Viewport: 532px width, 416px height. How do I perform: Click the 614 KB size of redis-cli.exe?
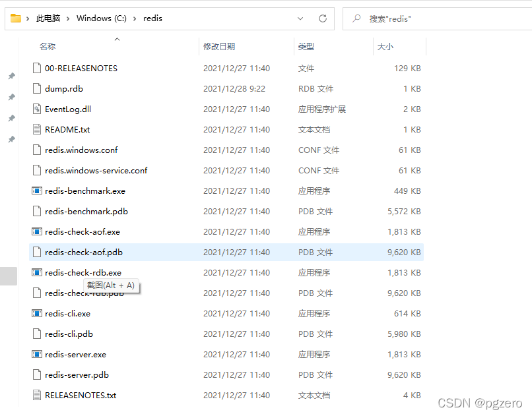click(407, 313)
